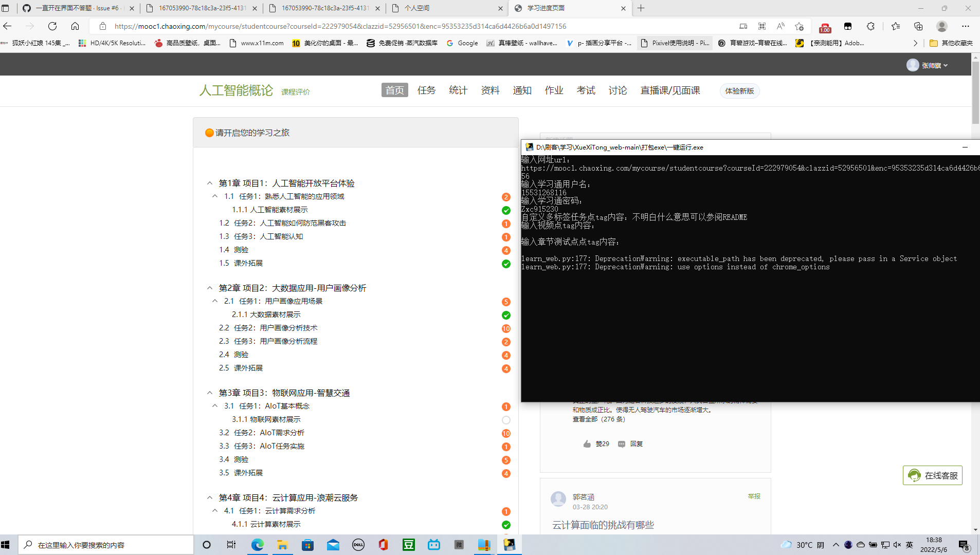Open Mail from the taskbar
Image resolution: width=980 pixels, height=555 pixels.
pyautogui.click(x=333, y=545)
